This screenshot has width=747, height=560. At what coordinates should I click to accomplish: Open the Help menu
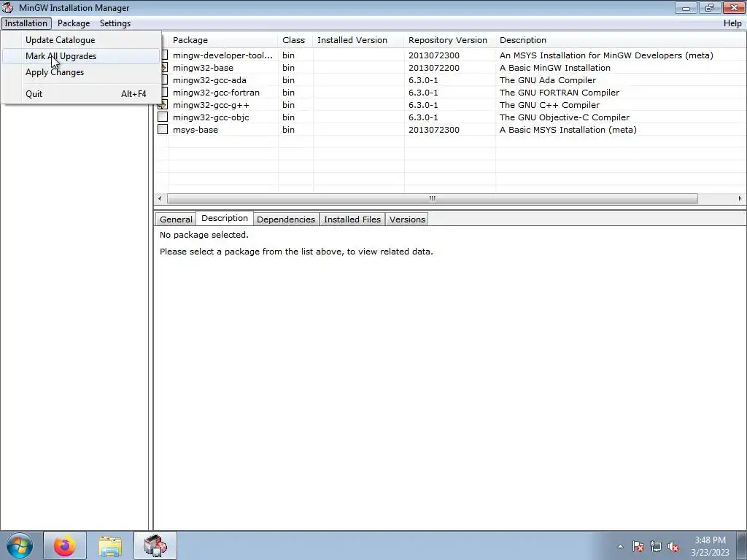coord(732,23)
